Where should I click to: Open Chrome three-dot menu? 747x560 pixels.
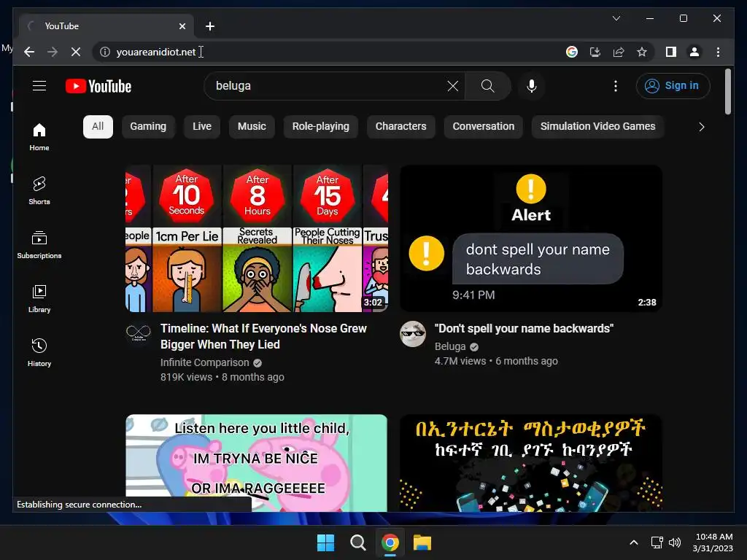click(718, 52)
